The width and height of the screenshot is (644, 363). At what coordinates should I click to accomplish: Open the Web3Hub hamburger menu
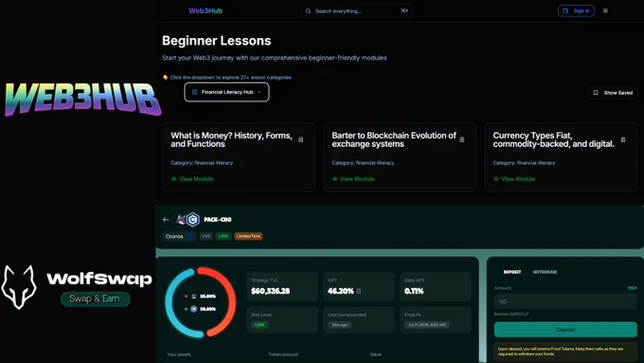(605, 10)
